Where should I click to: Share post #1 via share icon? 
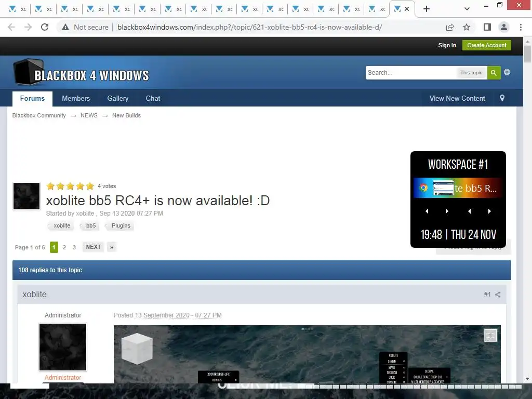coord(498,295)
